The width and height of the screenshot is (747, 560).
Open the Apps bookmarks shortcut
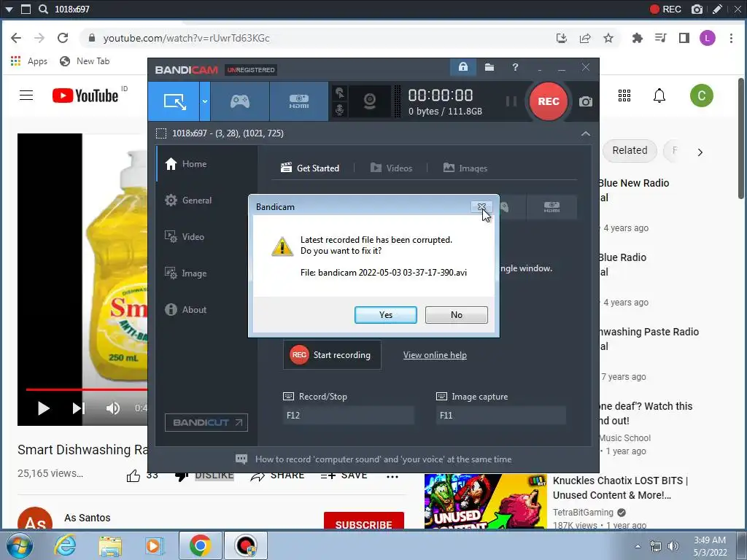click(x=28, y=61)
